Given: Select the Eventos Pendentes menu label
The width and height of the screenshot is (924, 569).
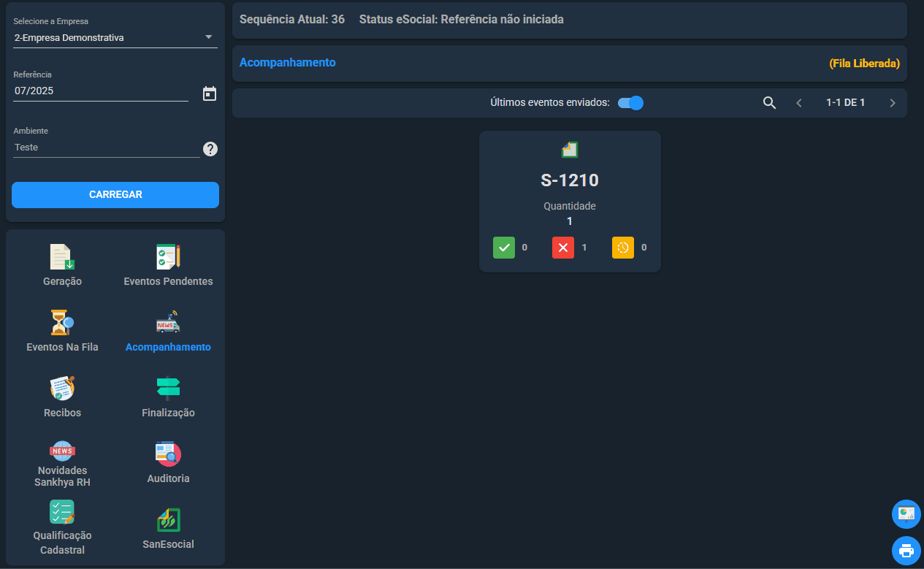Looking at the screenshot, I should 169,281.
